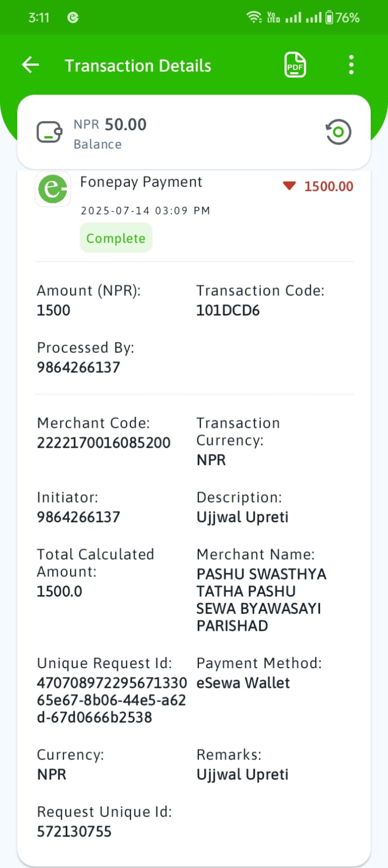Select the Merchant Code 2222170016085200
Image resolution: width=388 pixels, height=868 pixels.
point(104,443)
